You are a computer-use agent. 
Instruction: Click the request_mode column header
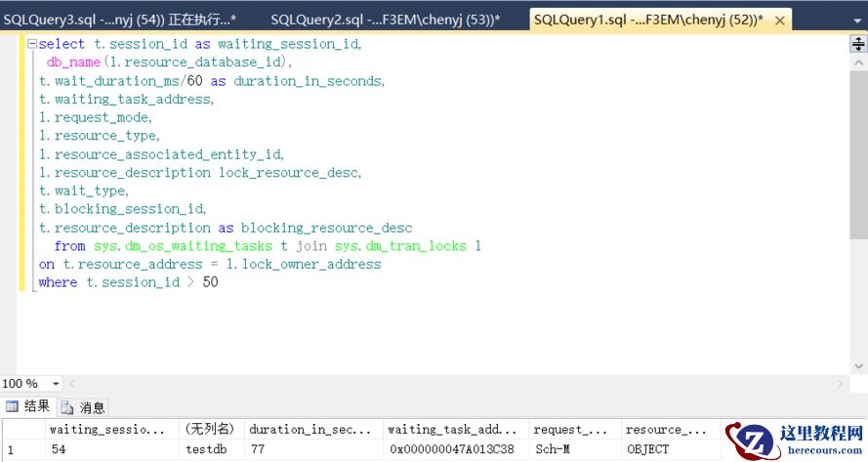coord(572,429)
